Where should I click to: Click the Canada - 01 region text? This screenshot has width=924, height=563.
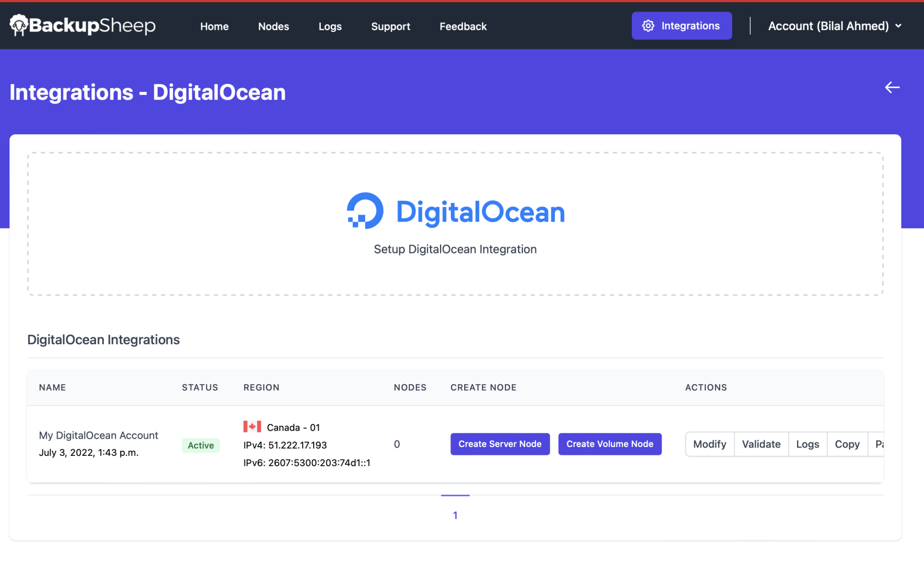(x=293, y=427)
